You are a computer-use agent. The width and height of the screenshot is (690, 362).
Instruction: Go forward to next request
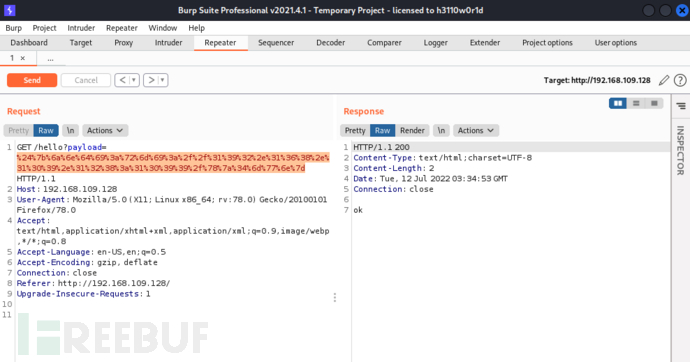tap(151, 80)
